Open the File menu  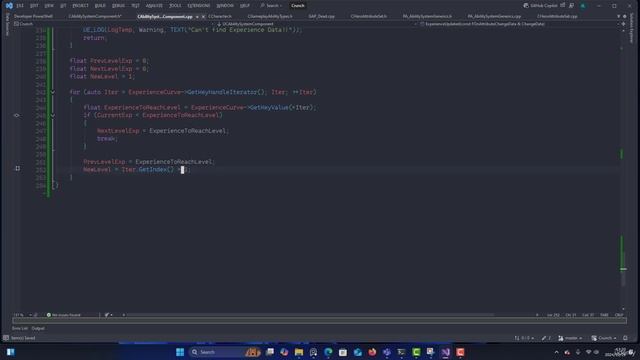(20, 6)
